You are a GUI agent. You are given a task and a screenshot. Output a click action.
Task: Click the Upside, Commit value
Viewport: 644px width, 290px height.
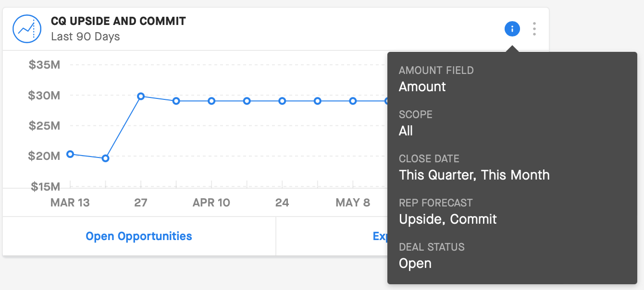[x=448, y=219]
